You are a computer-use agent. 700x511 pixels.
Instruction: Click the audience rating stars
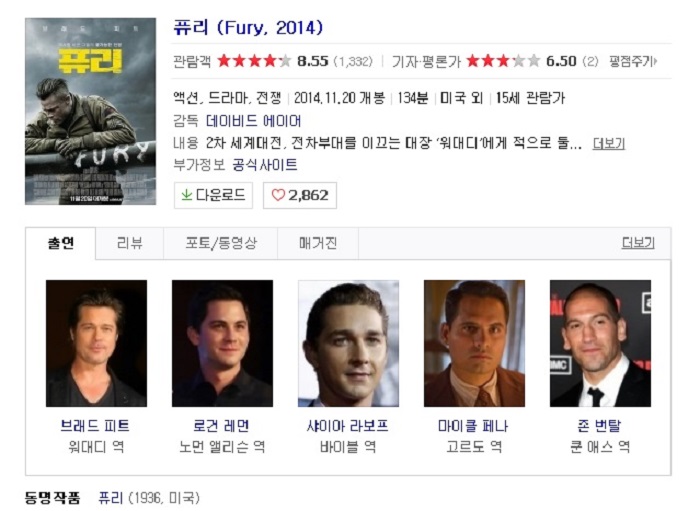254,61
